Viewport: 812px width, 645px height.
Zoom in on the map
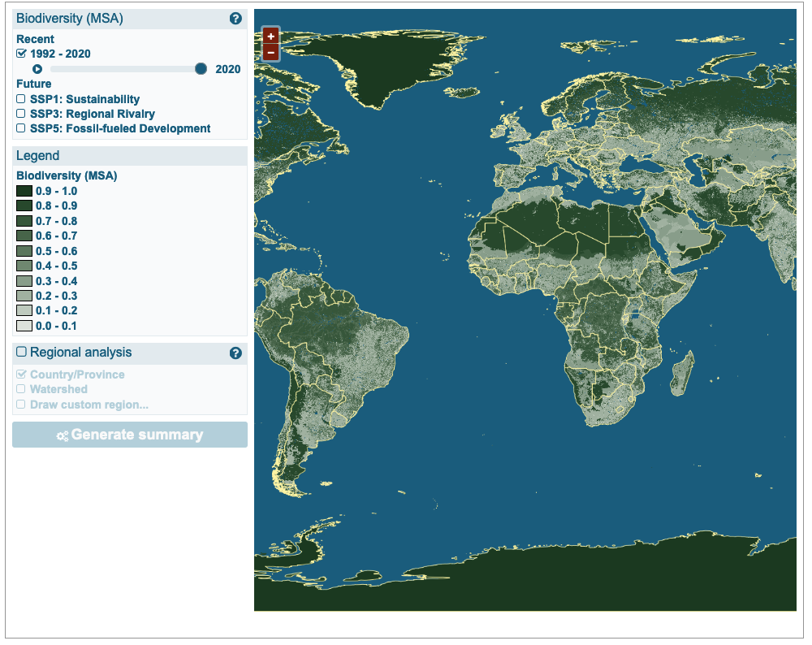point(270,37)
